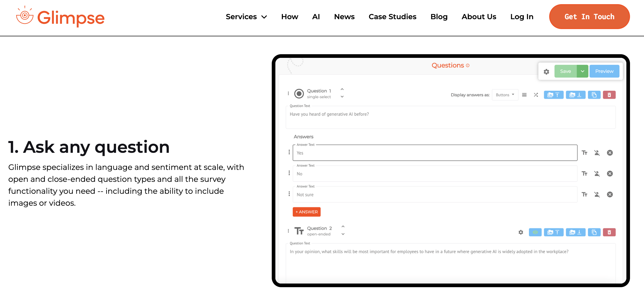Expand the Services dropdown menu
The image size is (644, 303).
(246, 17)
